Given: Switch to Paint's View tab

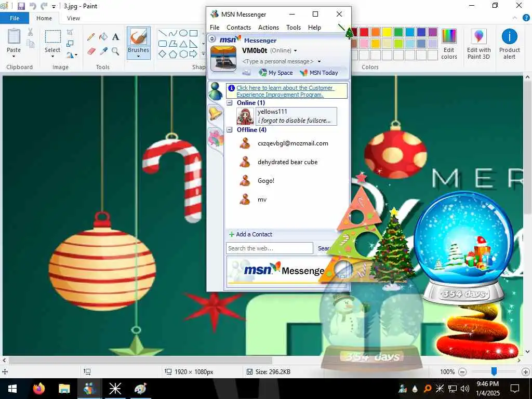Looking at the screenshot, I should tap(73, 18).
